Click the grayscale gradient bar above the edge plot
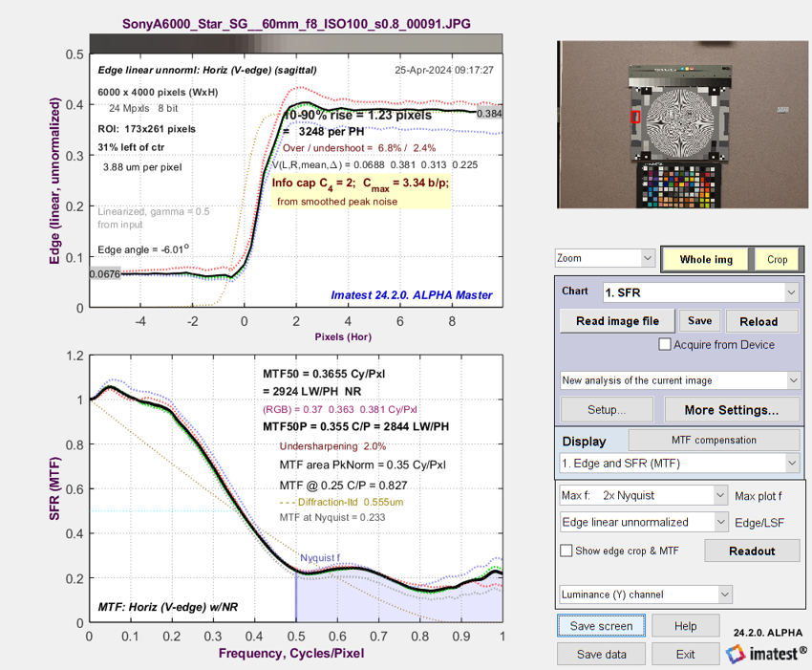 point(294,44)
